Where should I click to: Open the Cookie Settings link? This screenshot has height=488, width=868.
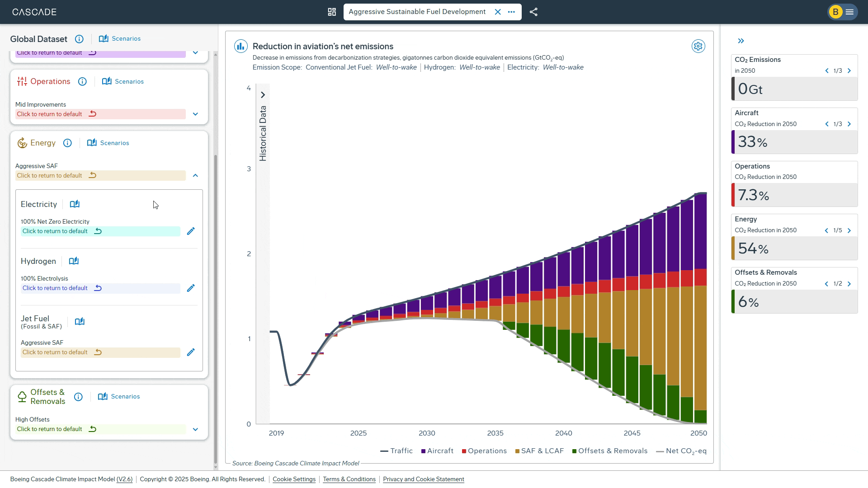tap(294, 479)
